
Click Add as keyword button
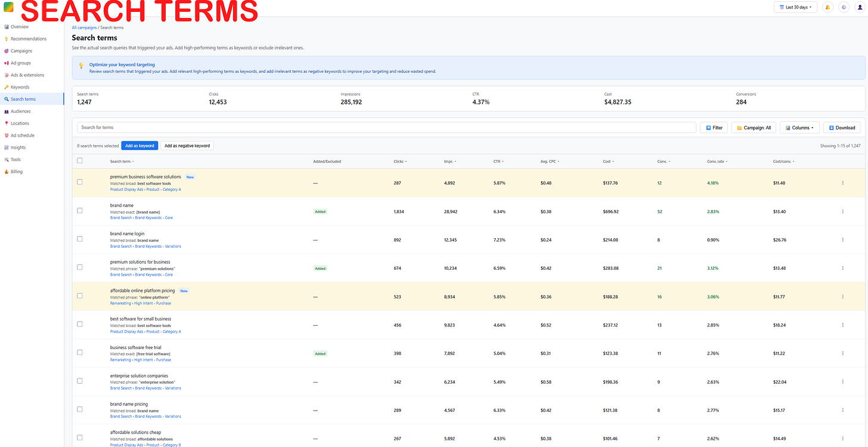(x=139, y=146)
